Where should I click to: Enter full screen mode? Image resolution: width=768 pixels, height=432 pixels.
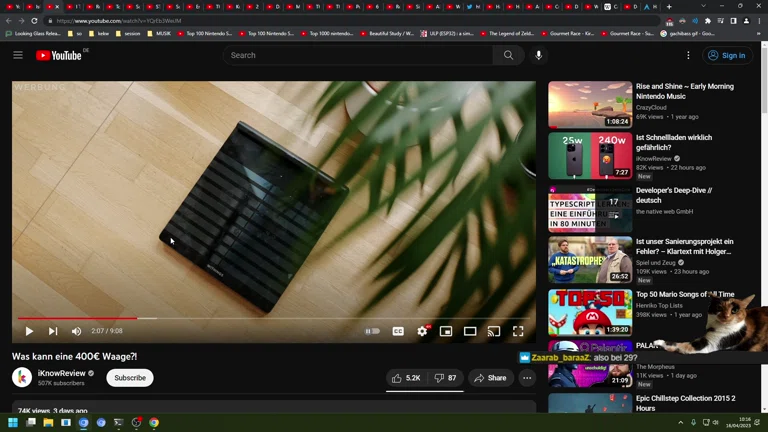[x=518, y=331]
